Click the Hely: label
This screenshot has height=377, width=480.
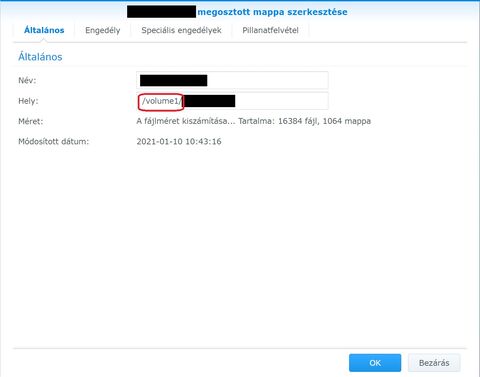(28, 101)
